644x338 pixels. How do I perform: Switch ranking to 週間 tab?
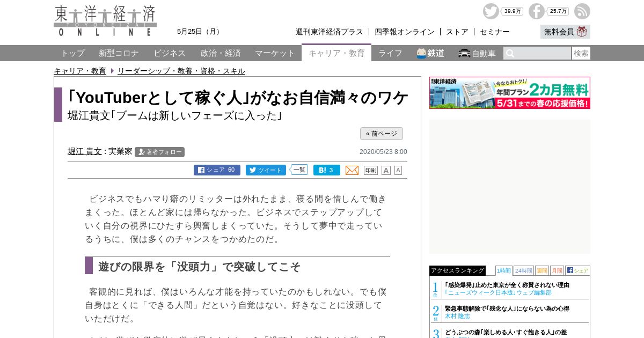point(542,270)
